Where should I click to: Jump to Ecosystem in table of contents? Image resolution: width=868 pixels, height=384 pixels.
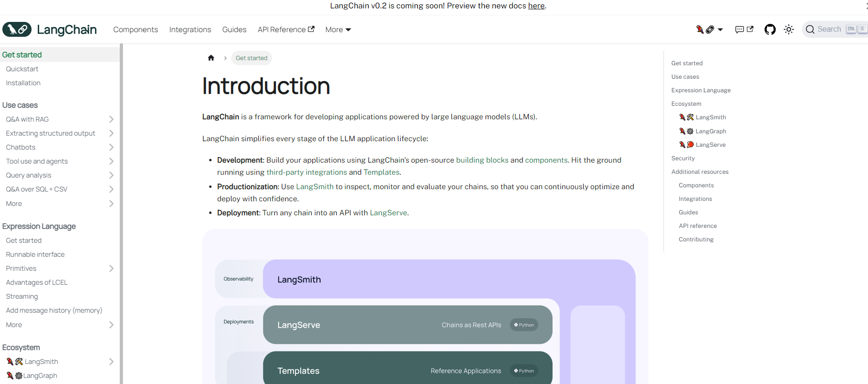pyautogui.click(x=686, y=104)
